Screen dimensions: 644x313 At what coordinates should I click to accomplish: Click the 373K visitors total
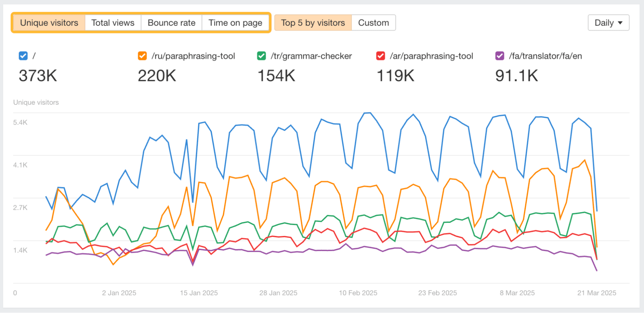(38, 76)
